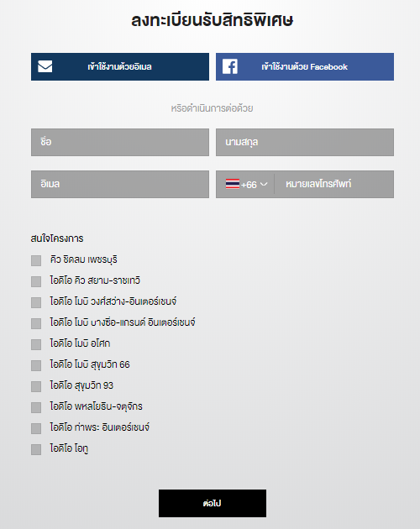Check the คิว ชิดลม เพชรบุรี checkbox
This screenshot has height=529, width=420.
pyautogui.click(x=36, y=260)
